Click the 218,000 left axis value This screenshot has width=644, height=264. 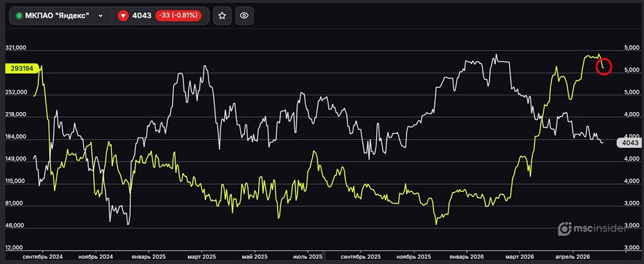coord(15,115)
